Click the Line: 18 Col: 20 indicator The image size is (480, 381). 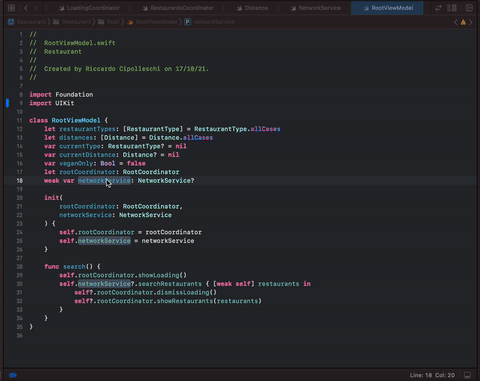click(432, 375)
